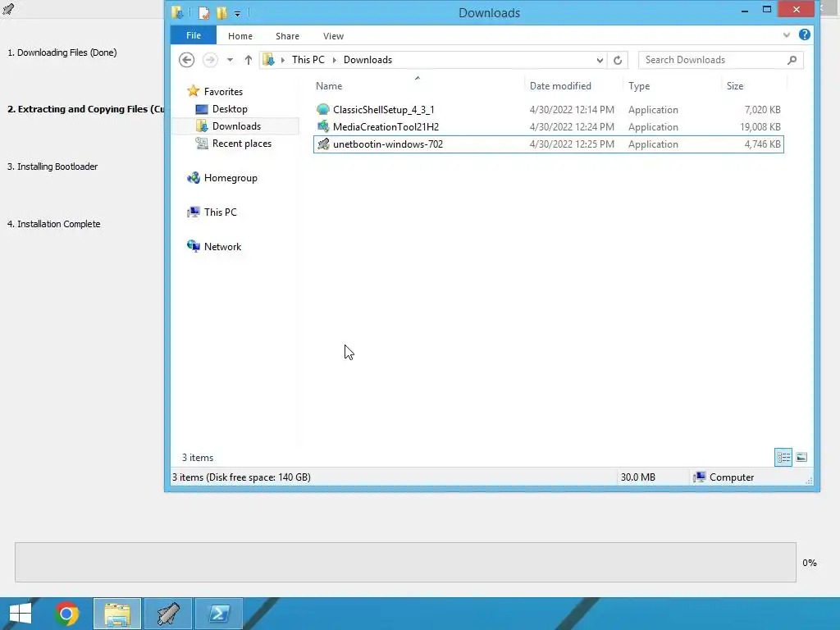Select Network in navigation pane

click(222, 246)
